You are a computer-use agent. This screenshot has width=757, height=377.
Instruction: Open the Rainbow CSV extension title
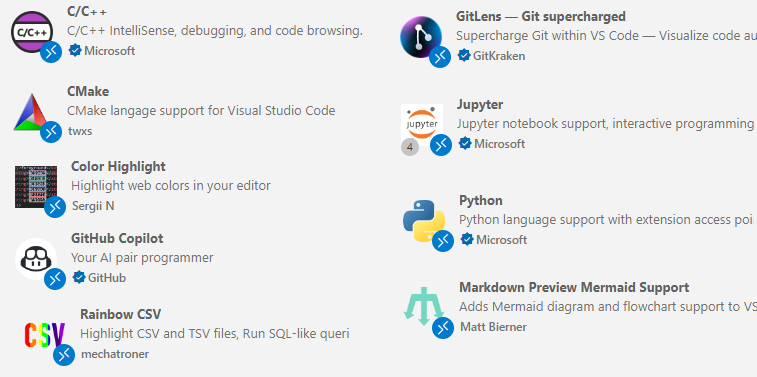coord(121,314)
